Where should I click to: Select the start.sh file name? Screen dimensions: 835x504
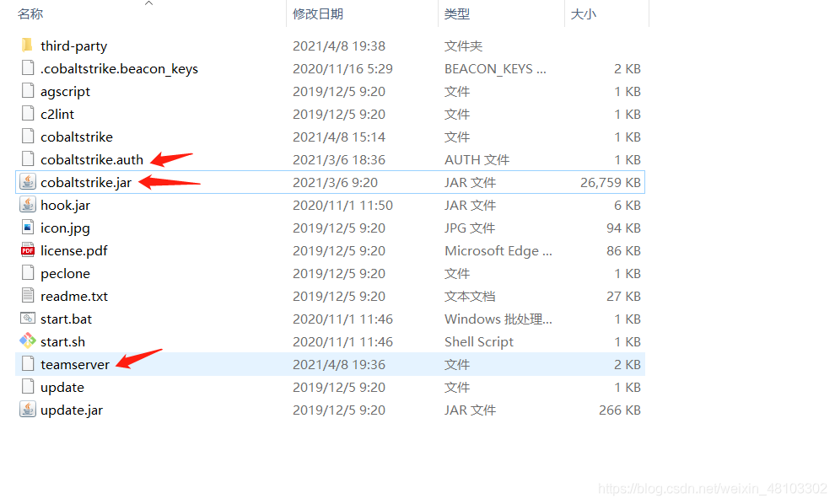click(x=63, y=342)
